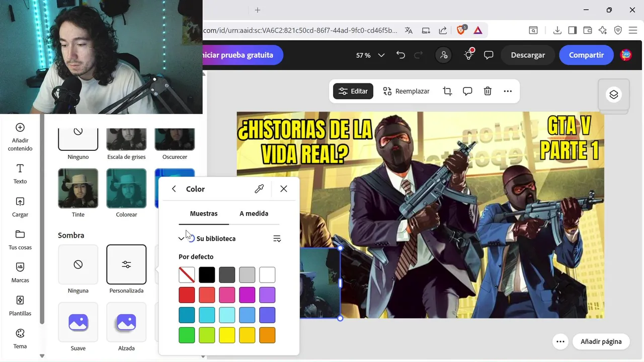Click the Compartir button
The image size is (644, 362).
(586, 55)
